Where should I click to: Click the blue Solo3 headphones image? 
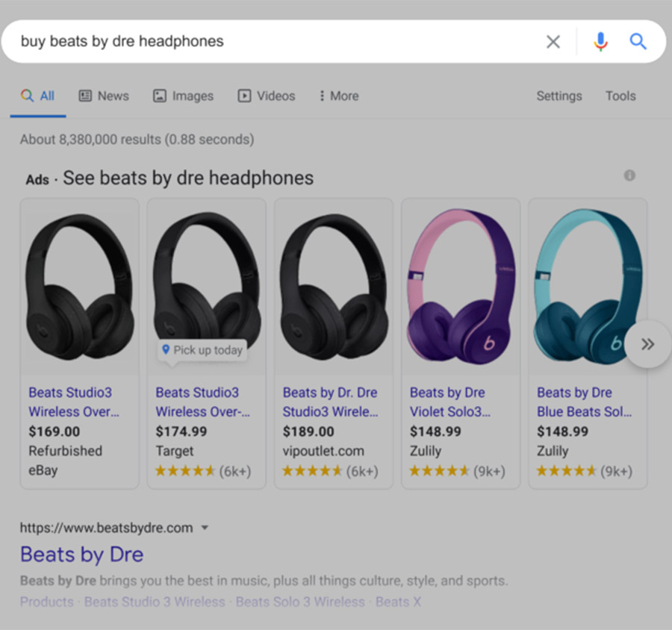pos(588,287)
